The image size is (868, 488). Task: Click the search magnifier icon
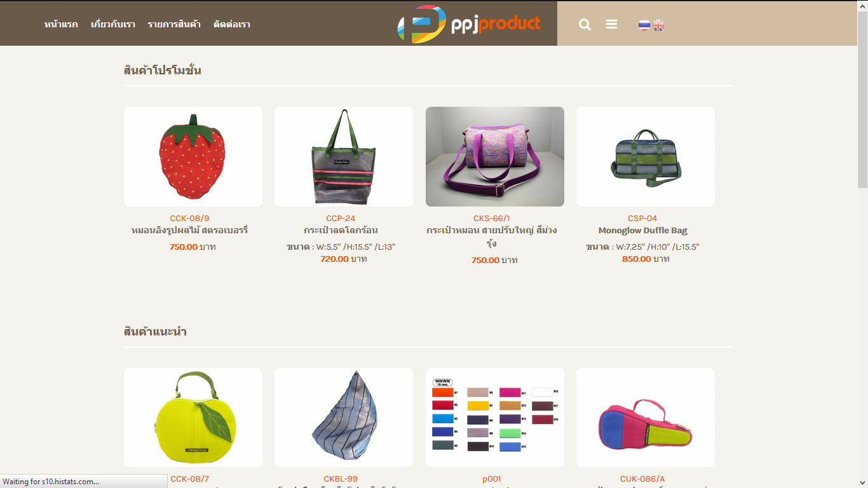click(x=585, y=24)
